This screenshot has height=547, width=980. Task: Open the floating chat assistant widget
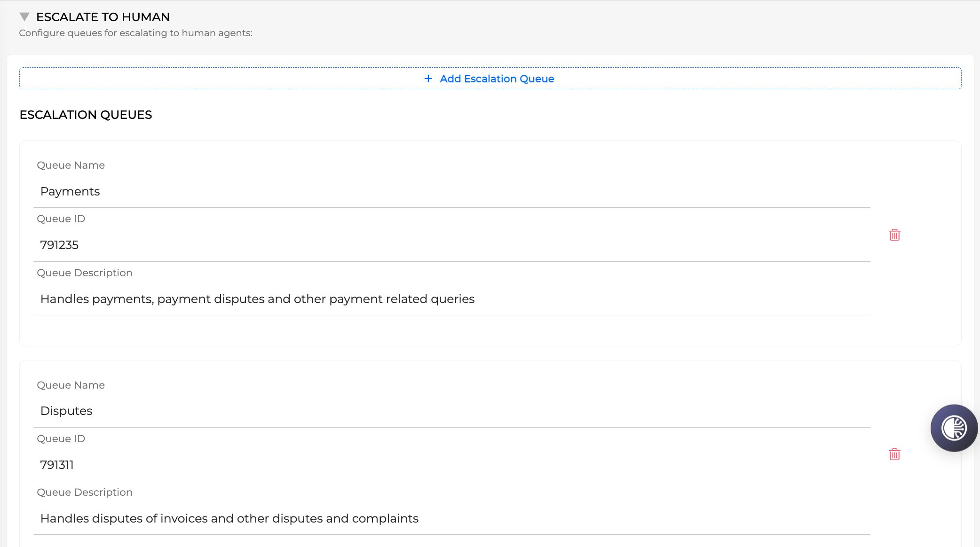[954, 428]
